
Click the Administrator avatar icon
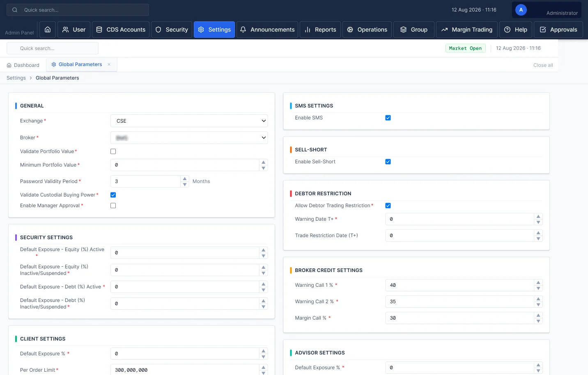tap(521, 10)
